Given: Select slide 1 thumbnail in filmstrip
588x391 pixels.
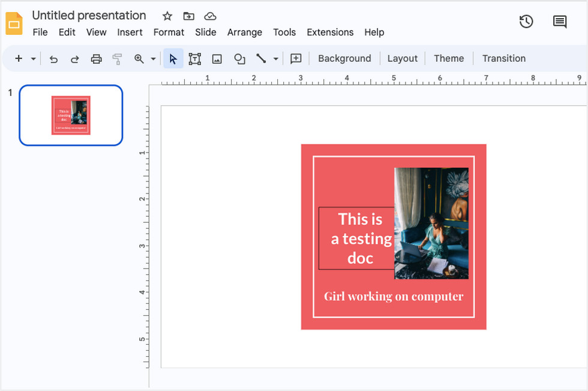Looking at the screenshot, I should click(x=71, y=115).
